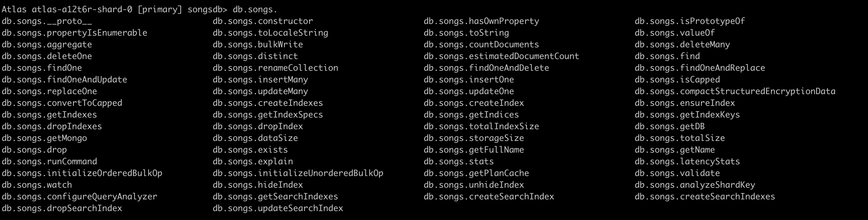Select the db.songs.insertMany completion
This screenshot has height=220, width=868.
(260, 80)
